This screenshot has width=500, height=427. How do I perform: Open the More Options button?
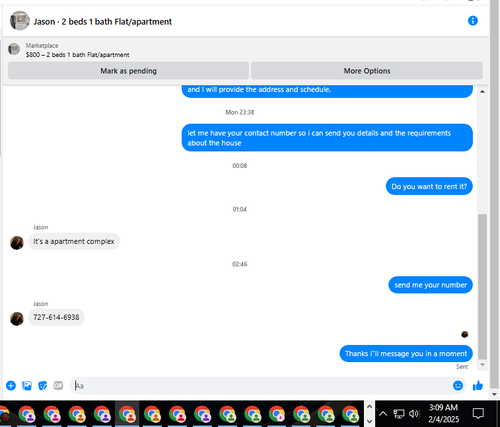click(367, 71)
